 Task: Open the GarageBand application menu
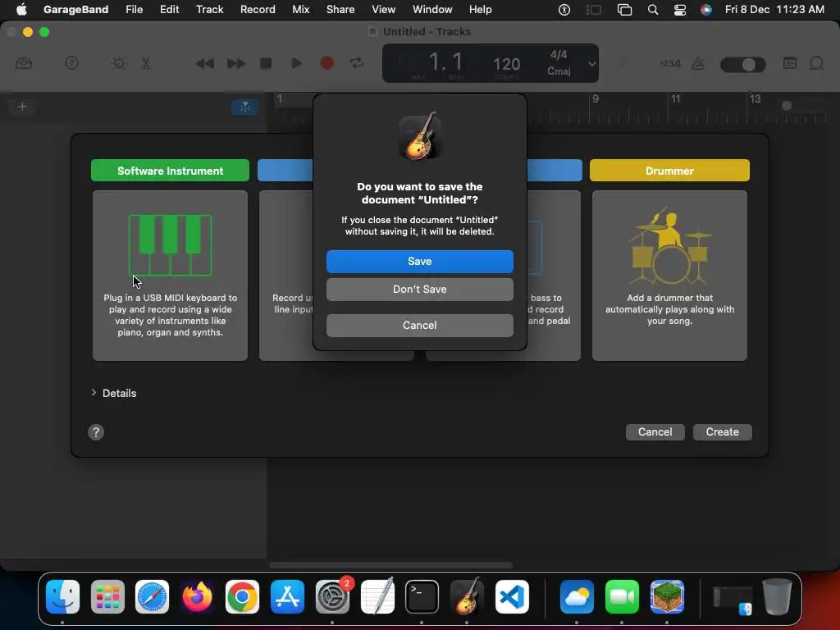click(x=75, y=9)
